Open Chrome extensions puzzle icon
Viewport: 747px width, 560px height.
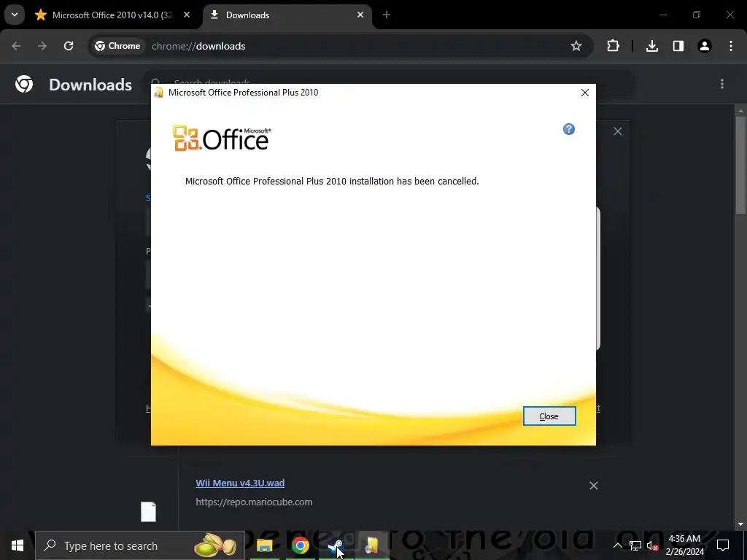(613, 46)
